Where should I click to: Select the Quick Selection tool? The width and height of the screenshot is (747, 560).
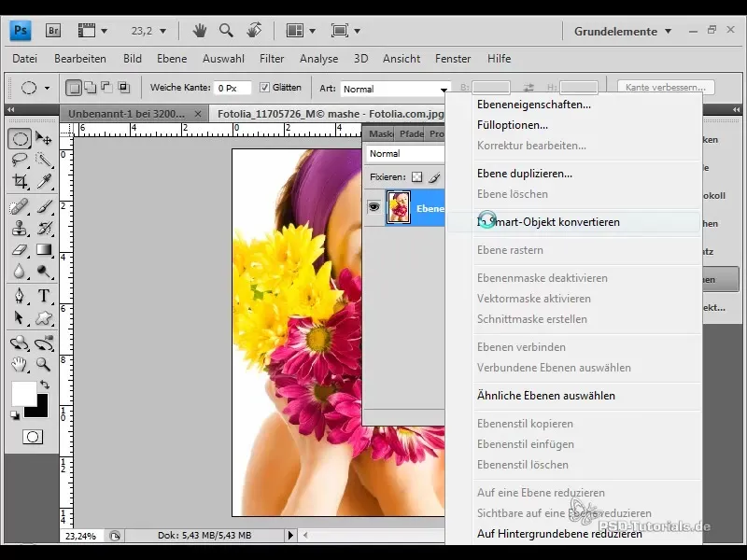pos(44,160)
